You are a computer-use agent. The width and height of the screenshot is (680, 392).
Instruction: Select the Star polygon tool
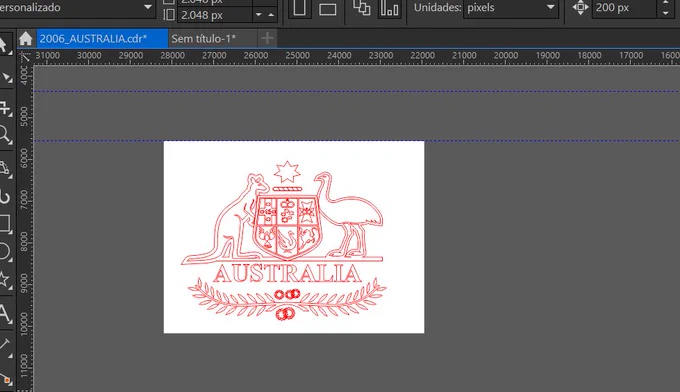click(5, 280)
